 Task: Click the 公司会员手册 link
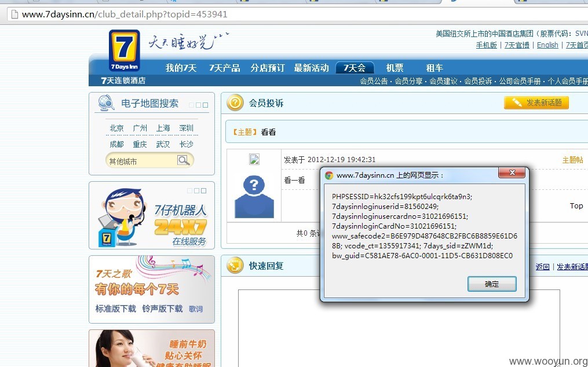[x=520, y=81]
